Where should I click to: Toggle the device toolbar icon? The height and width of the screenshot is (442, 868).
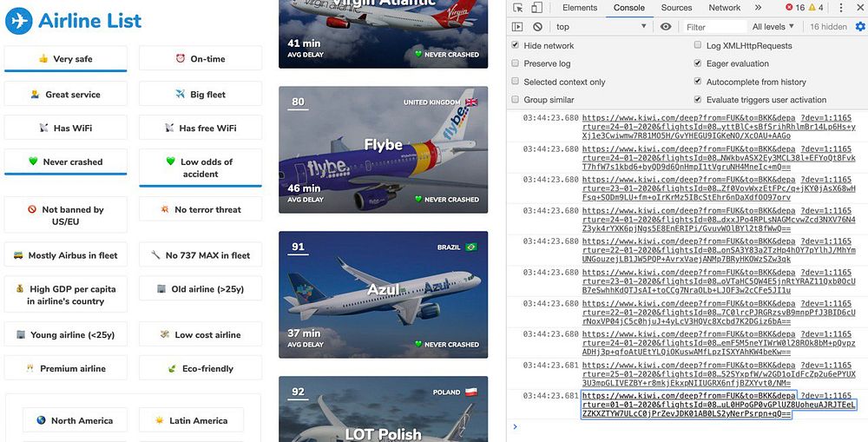pos(536,8)
